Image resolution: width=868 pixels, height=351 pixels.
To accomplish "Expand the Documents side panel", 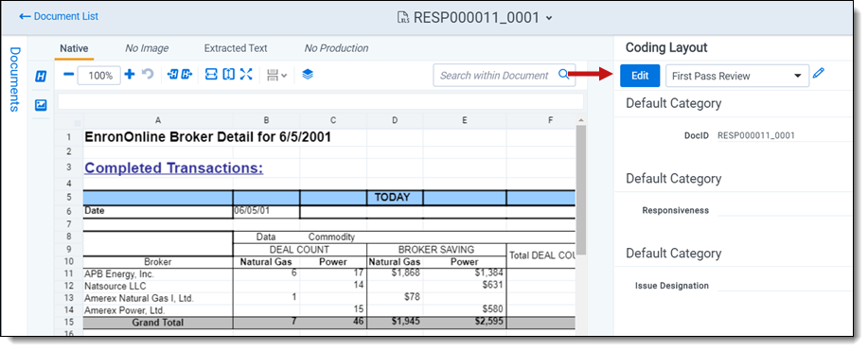I will (x=14, y=79).
